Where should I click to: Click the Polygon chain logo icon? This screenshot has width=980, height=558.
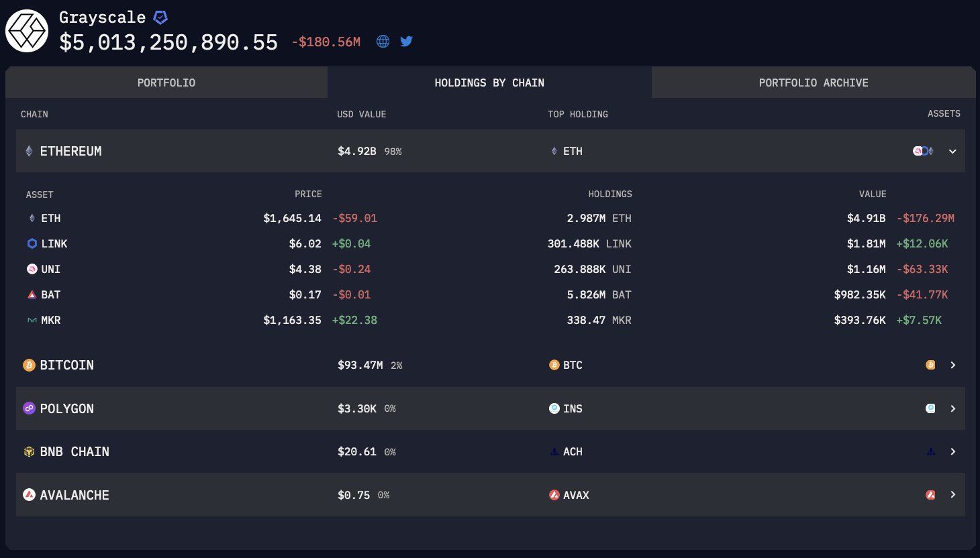29,408
